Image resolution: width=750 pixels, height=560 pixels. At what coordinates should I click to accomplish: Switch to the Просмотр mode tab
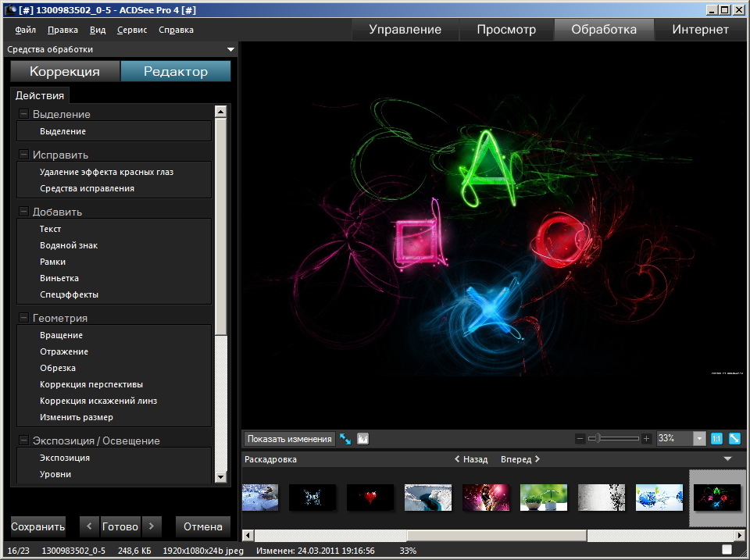point(506,30)
